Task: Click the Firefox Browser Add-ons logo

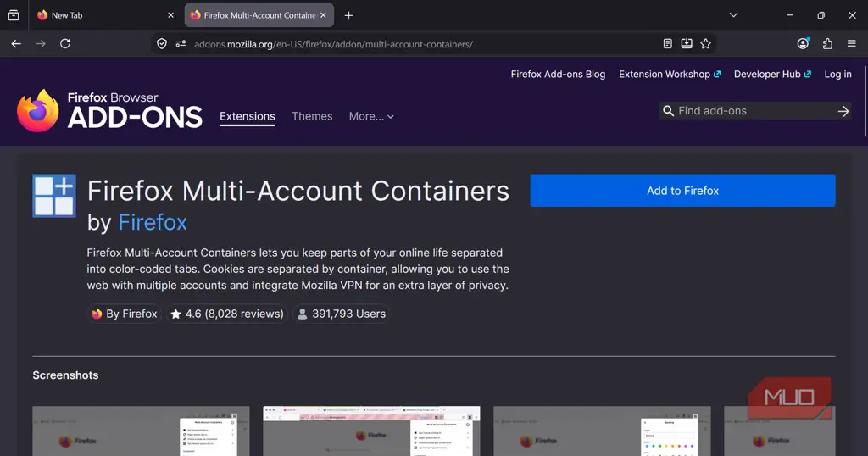Action: pos(109,111)
